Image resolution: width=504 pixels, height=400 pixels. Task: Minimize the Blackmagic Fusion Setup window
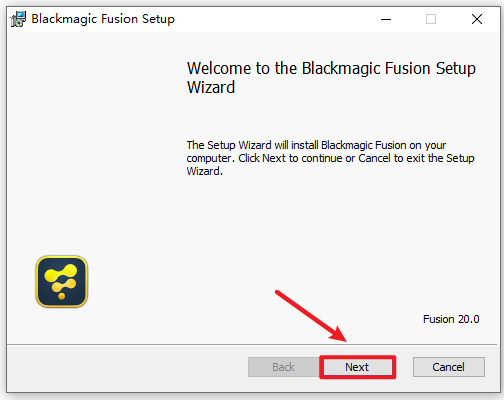coord(386,19)
